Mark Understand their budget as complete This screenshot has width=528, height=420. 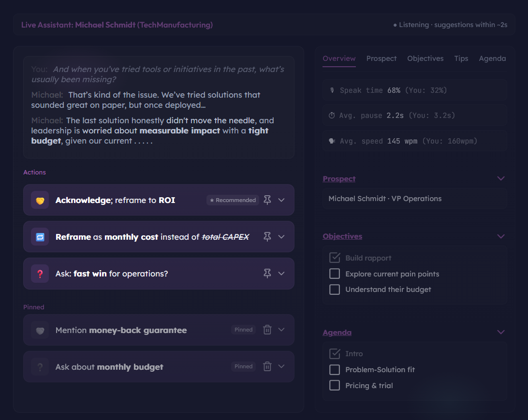(x=334, y=289)
